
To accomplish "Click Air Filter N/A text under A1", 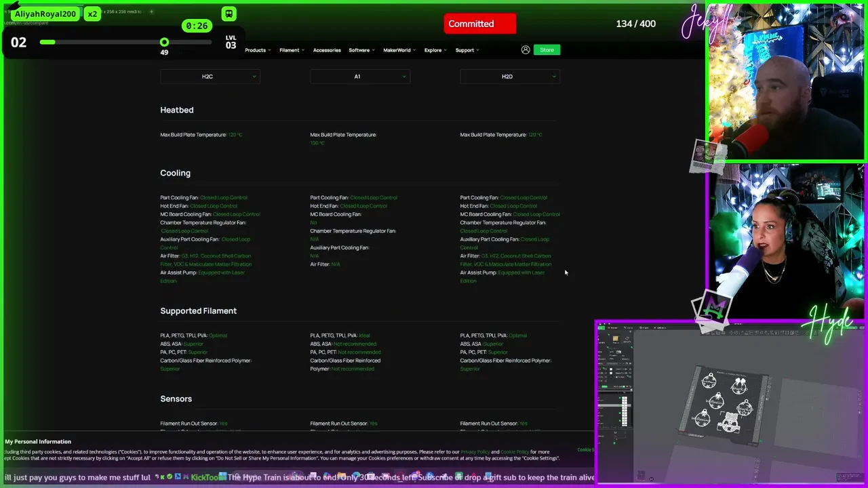I will 325,264.
